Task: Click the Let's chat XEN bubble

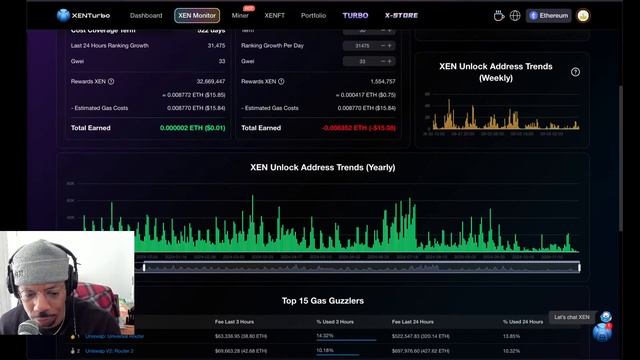Action: click(572, 317)
